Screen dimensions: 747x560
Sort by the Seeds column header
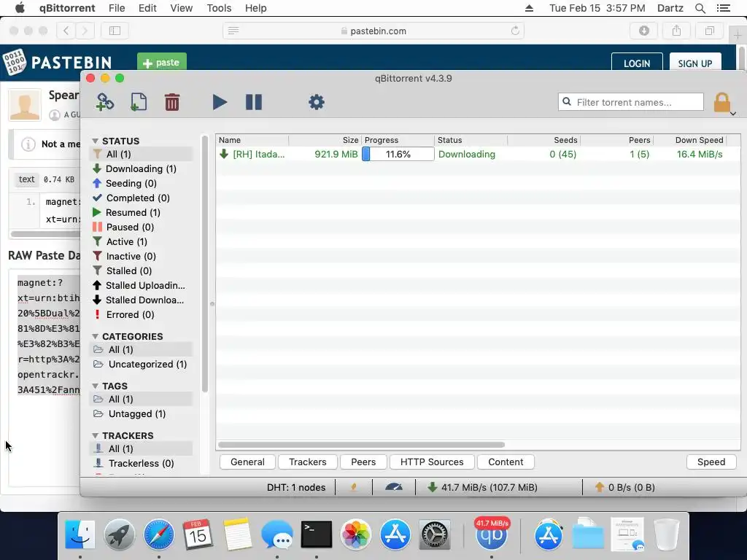pos(544,140)
